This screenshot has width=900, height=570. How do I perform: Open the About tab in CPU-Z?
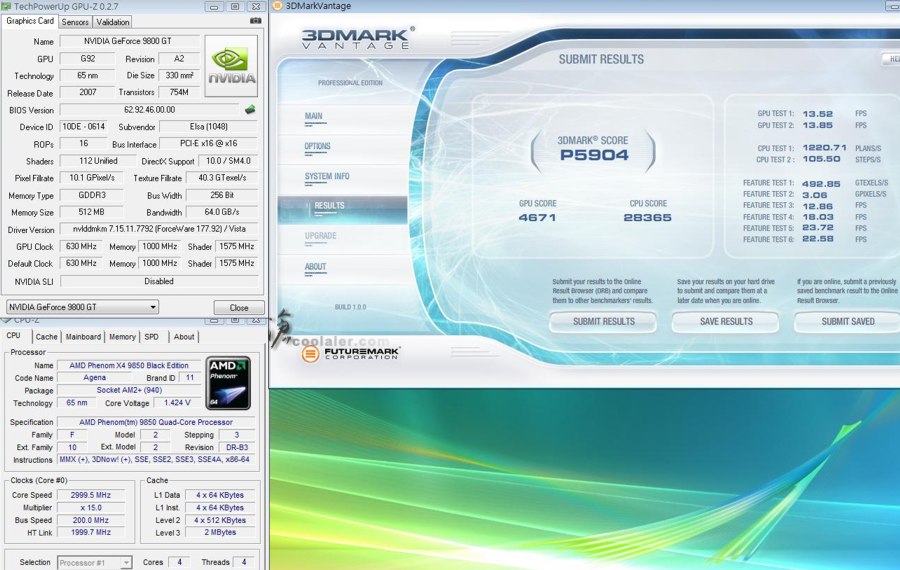[184, 337]
